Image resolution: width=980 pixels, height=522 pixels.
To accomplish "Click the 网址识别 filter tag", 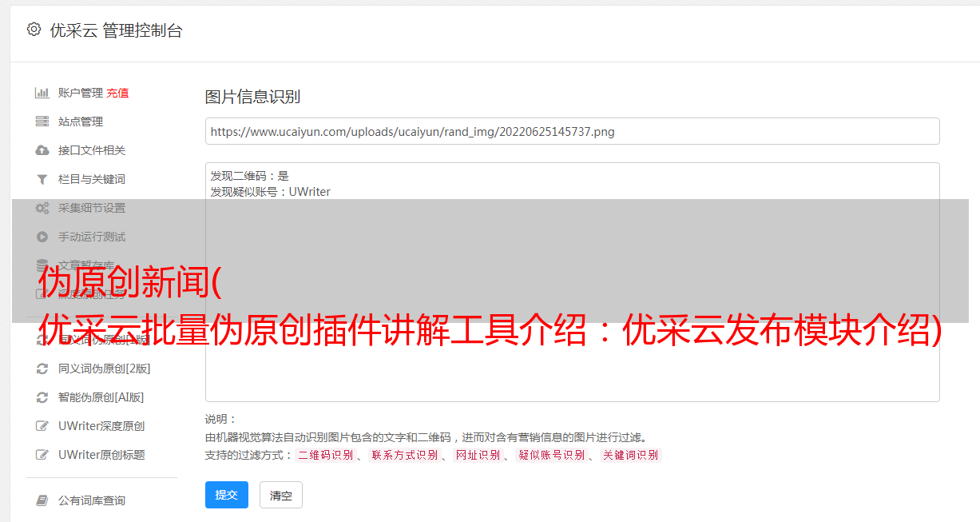I will tap(478, 455).
